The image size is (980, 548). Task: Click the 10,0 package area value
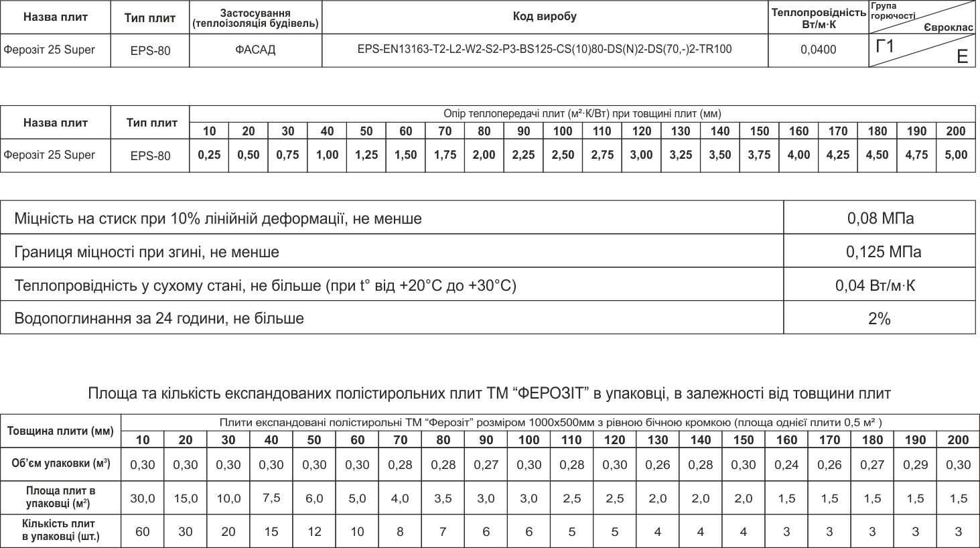pyautogui.click(x=228, y=498)
